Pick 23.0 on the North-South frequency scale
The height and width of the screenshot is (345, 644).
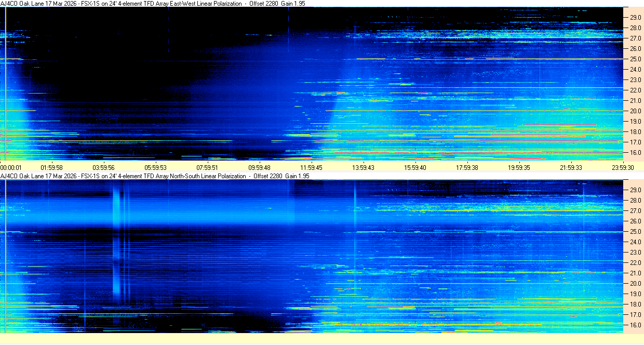[636, 253]
